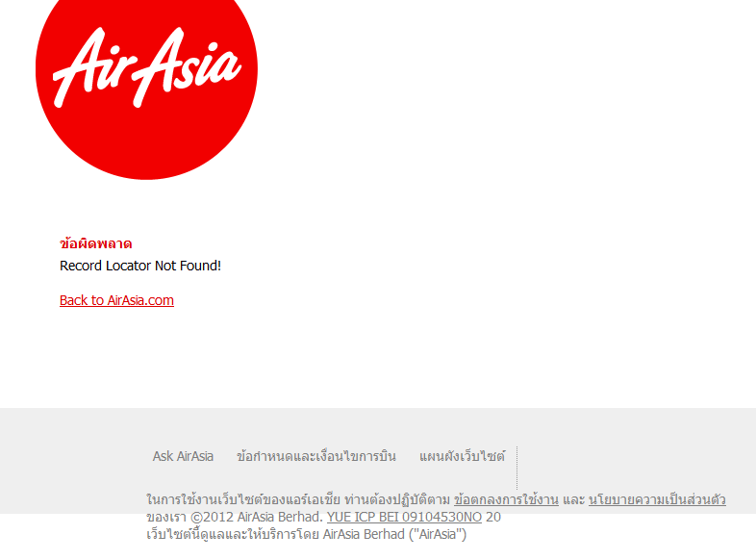
Task: Click the red ข้อผิดพลาด error heading
Action: [95, 243]
